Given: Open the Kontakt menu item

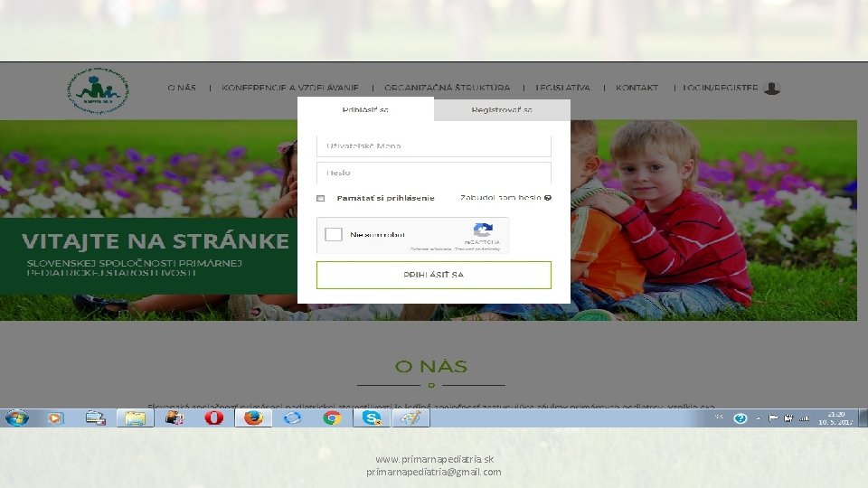Looking at the screenshot, I should coord(637,88).
